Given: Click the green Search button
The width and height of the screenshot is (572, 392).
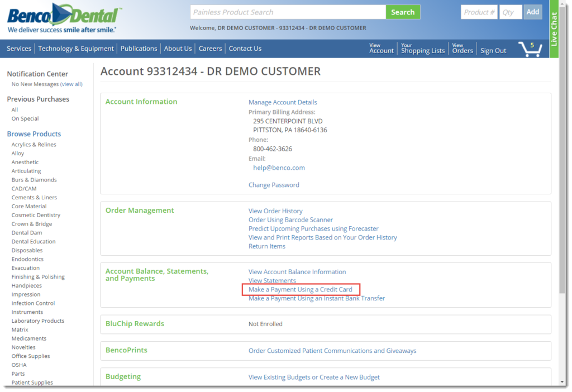Looking at the screenshot, I should (403, 12).
